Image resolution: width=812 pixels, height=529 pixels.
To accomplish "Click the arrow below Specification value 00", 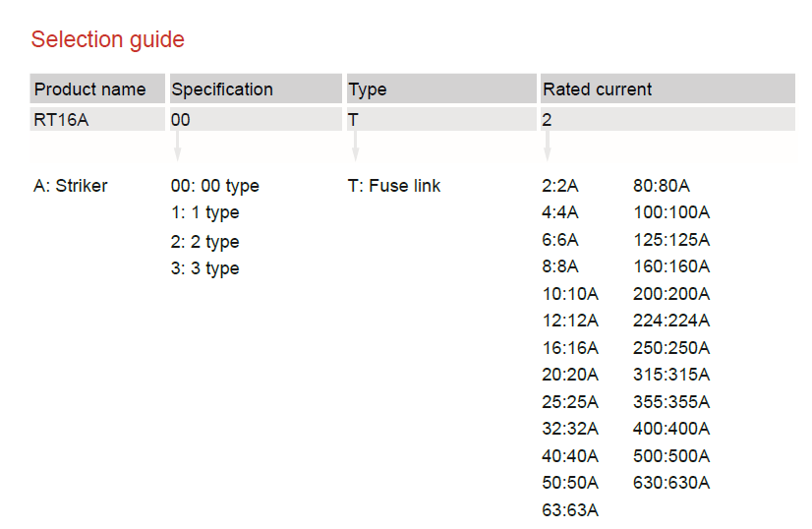I will pos(177,146).
